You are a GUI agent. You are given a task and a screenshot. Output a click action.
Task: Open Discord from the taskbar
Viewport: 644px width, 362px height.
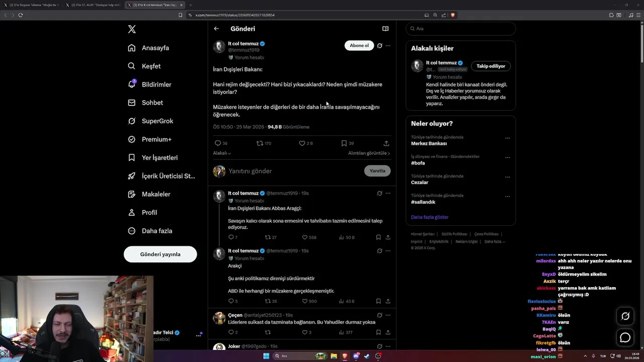(x=356, y=356)
